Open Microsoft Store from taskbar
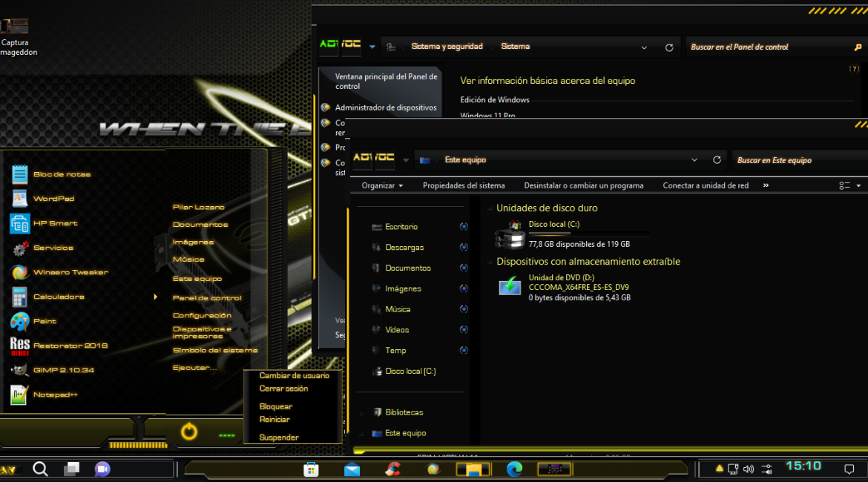The image size is (868, 482). [x=311, y=469]
